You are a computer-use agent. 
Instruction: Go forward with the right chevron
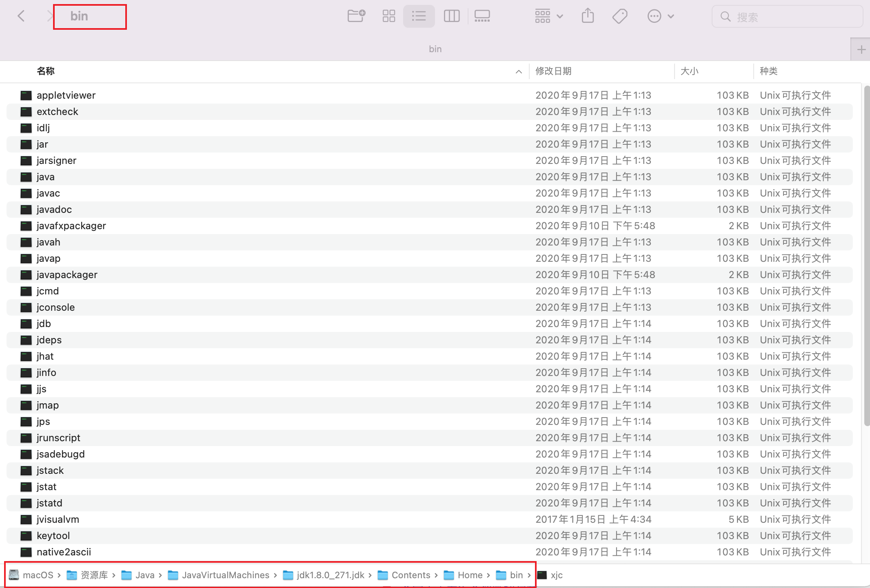[x=50, y=16]
